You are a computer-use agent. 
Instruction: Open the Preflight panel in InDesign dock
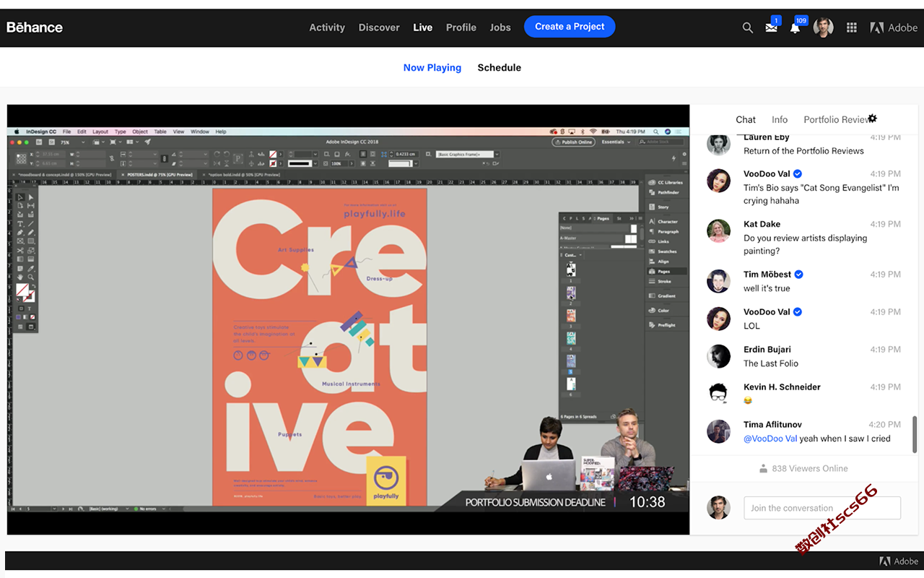pos(662,325)
